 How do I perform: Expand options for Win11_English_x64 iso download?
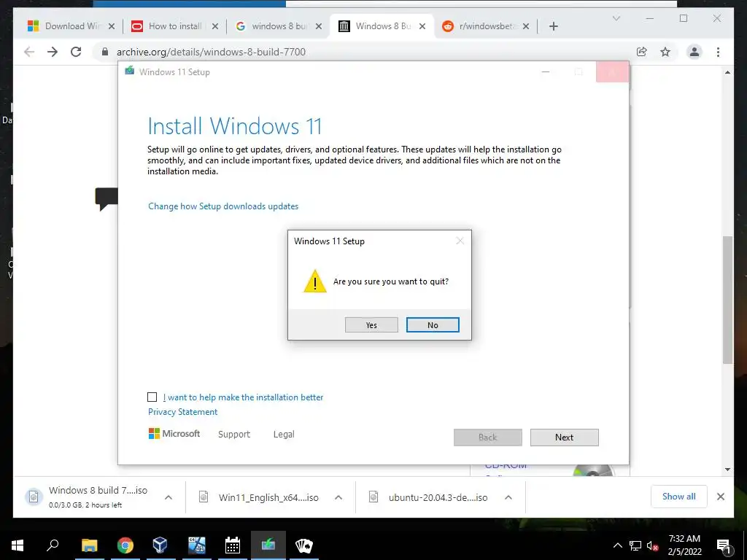click(x=338, y=497)
